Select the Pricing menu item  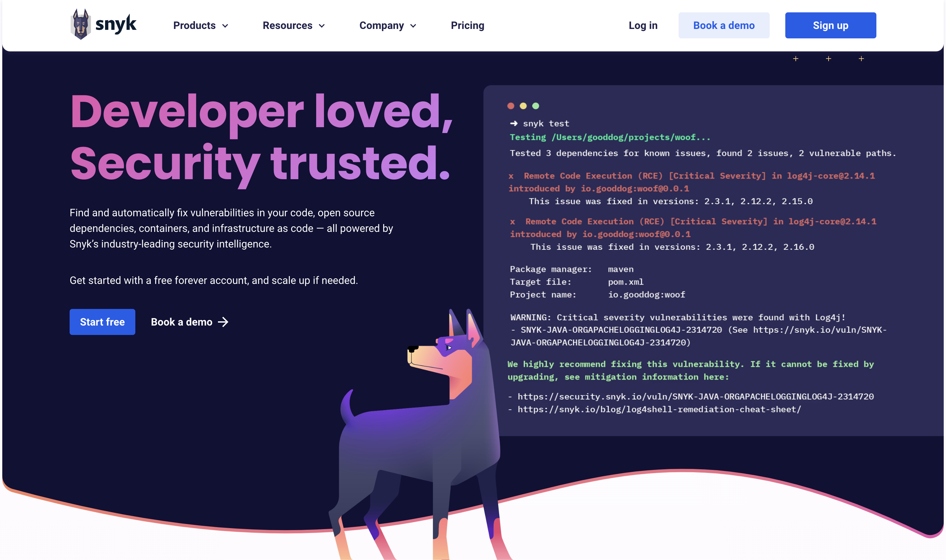(467, 25)
